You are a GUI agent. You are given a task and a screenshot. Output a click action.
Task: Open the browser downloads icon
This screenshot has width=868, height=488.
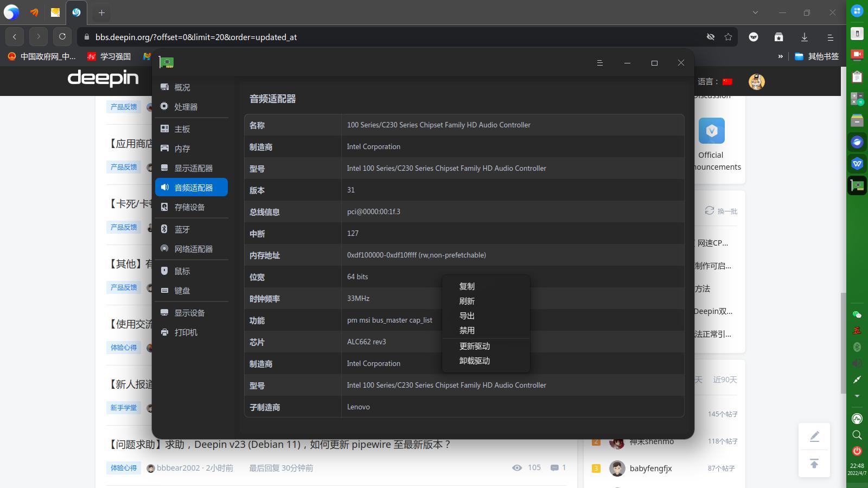(x=805, y=37)
